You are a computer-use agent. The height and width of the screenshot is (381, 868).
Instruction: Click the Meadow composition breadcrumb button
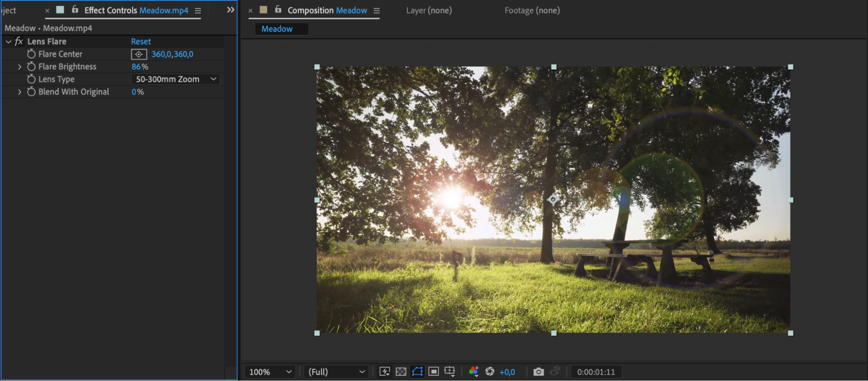coord(277,29)
